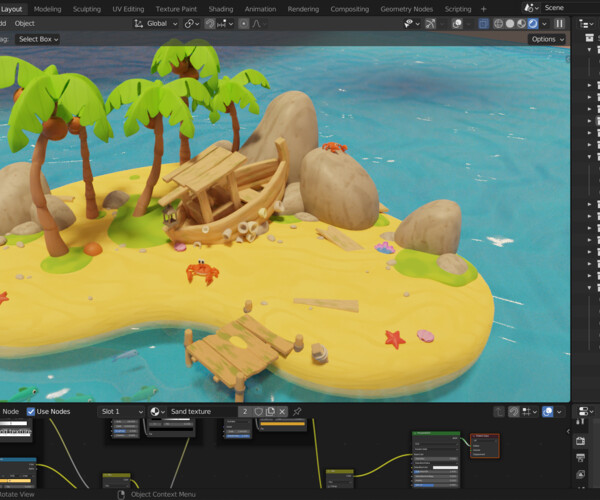
Task: Open the Scene browse icon dropdown
Action: (531, 8)
